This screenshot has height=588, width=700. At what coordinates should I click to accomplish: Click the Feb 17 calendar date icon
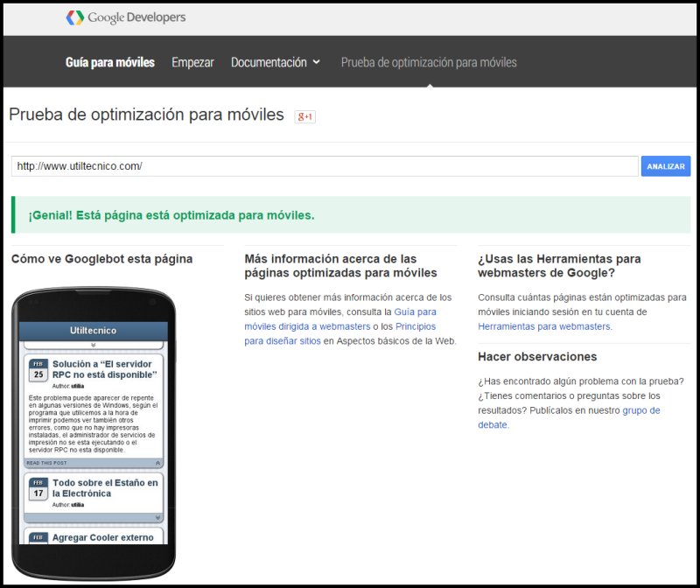[38, 489]
